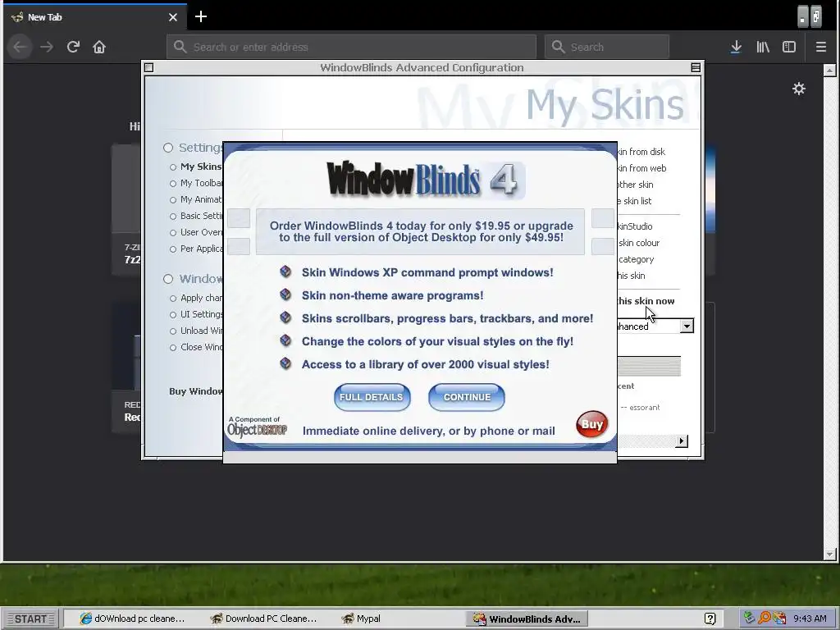Go to browser home page icon
This screenshot has height=630, width=840.
(99, 47)
